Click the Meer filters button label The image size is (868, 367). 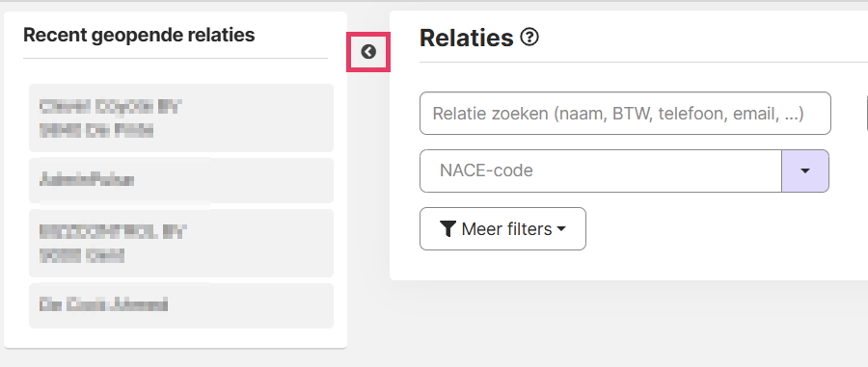[x=506, y=229]
